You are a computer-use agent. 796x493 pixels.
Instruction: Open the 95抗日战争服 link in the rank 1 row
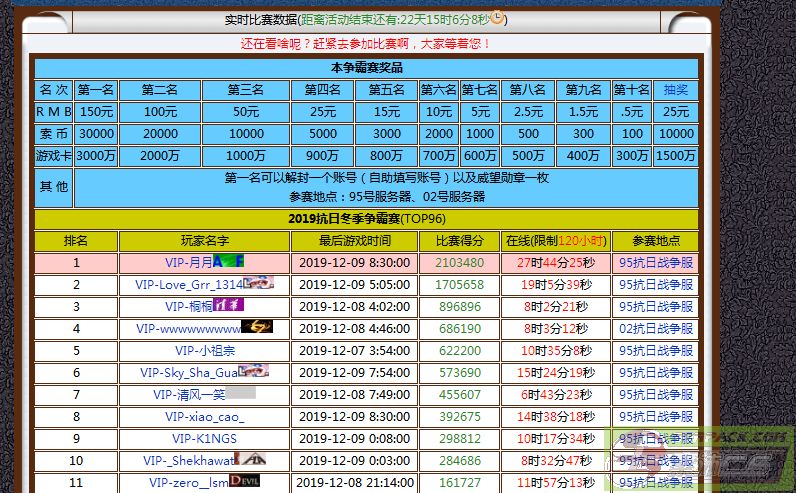655,262
